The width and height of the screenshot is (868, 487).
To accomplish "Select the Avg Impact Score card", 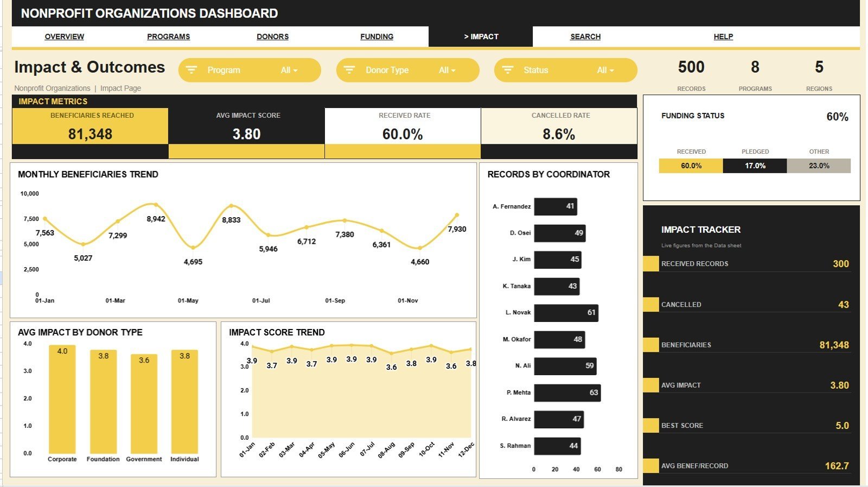I will pyautogui.click(x=247, y=127).
